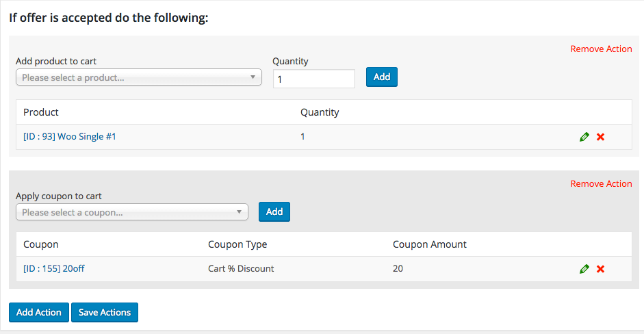The image size is (644, 334).
Task: Open the '[ID : 93] Woo Single #1' link
Action: 70,136
